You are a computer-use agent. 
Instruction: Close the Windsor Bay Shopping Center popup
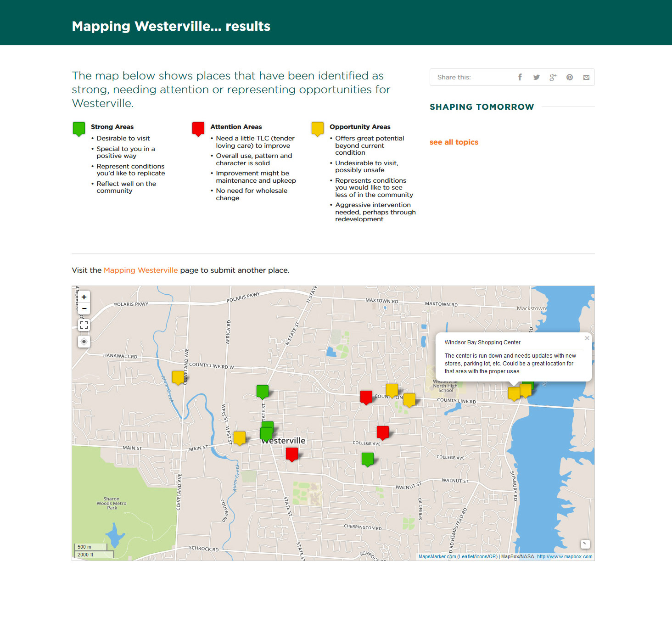587,338
